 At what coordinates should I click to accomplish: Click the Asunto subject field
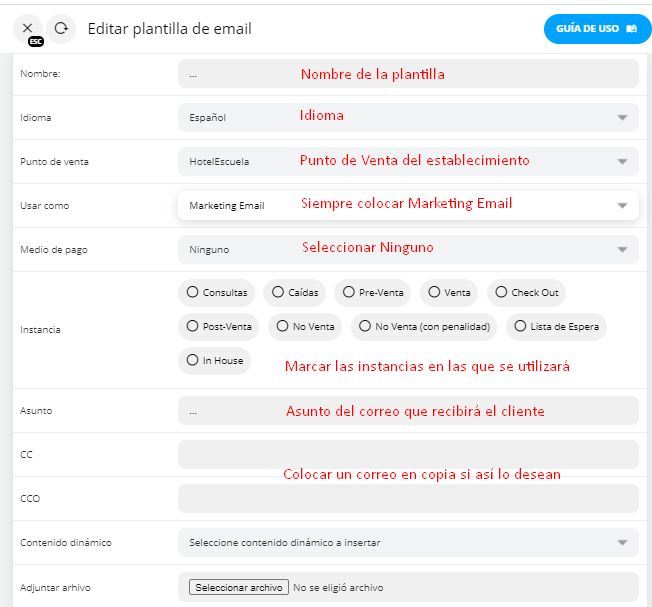coord(408,411)
